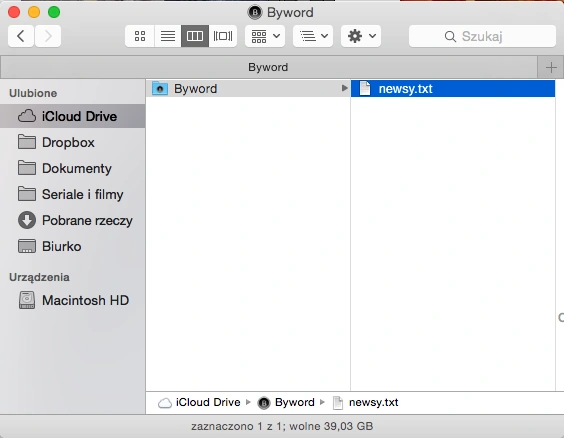
Task: Open Pobrane rzeczy in sidebar
Action: 73,220
